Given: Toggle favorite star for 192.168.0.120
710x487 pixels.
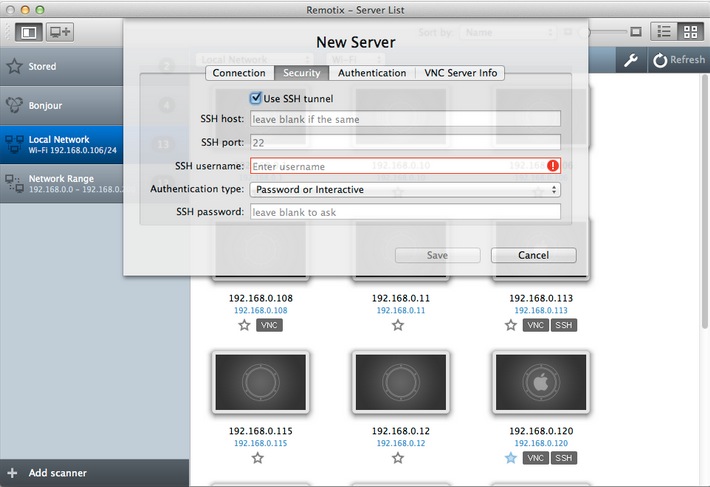Looking at the screenshot, I should tap(511, 458).
